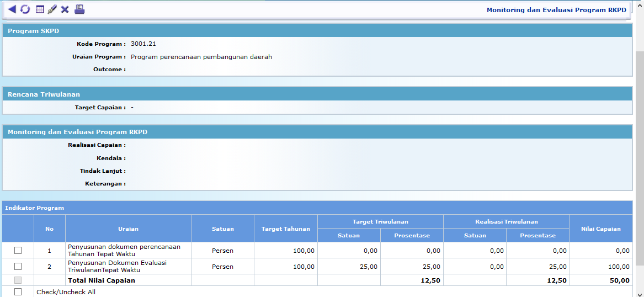Click the back arrow icon
Viewport: 644px width, 297px height.
tap(12, 9)
